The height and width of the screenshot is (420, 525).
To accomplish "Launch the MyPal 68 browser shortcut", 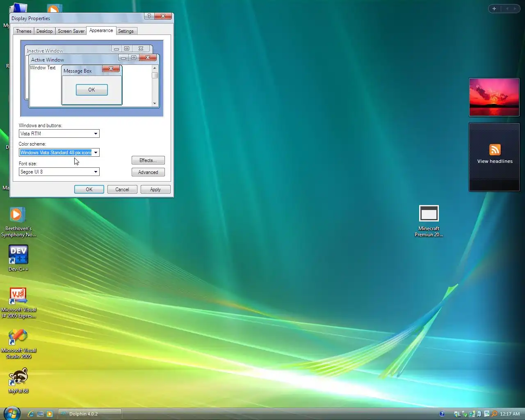I will 18,381.
